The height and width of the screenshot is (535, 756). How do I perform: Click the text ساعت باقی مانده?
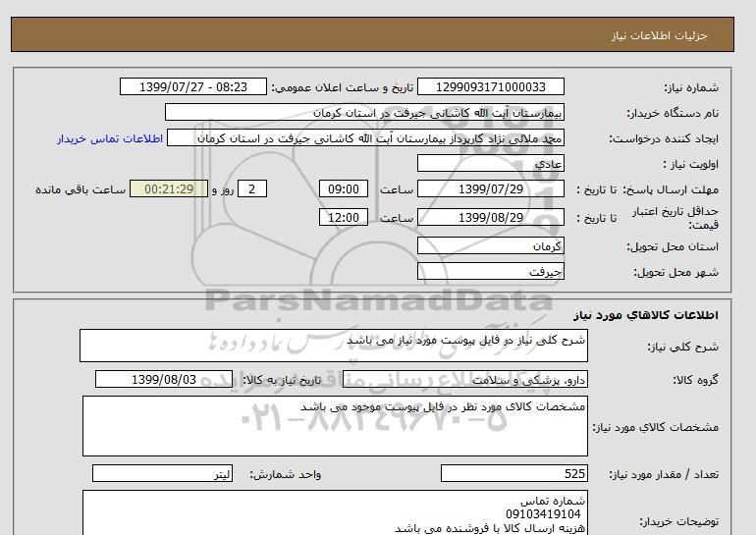click(x=81, y=189)
